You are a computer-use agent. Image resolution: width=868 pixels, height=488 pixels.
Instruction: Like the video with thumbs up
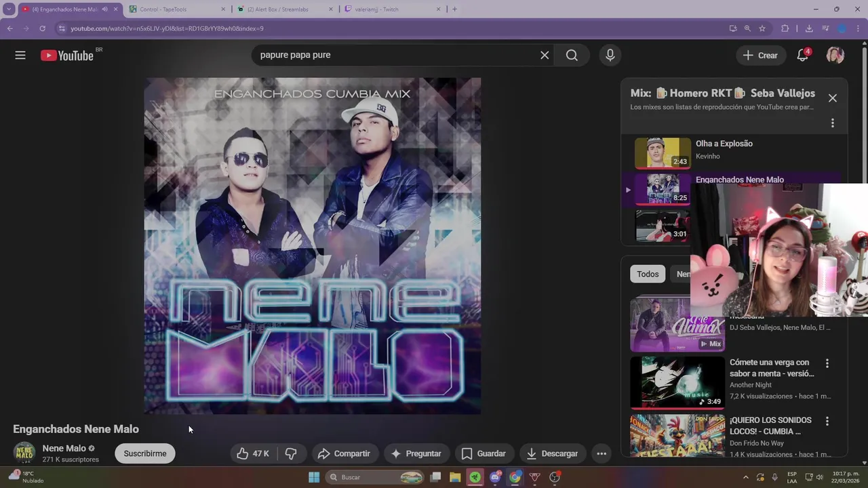(253, 453)
